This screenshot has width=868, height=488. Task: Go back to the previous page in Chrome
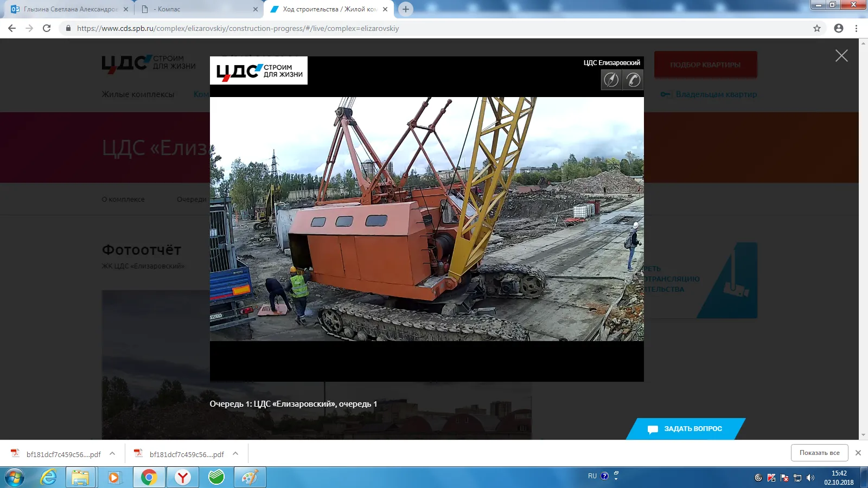[x=12, y=28]
